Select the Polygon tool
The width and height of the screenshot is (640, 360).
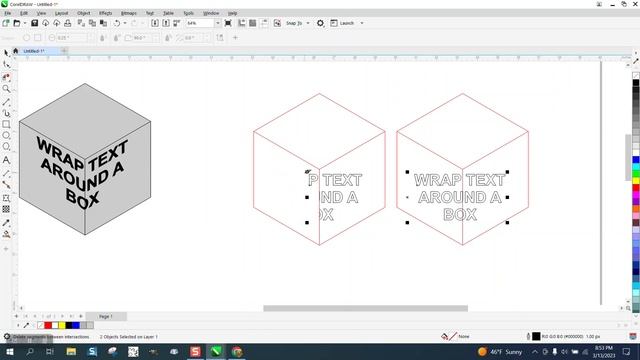(6, 147)
